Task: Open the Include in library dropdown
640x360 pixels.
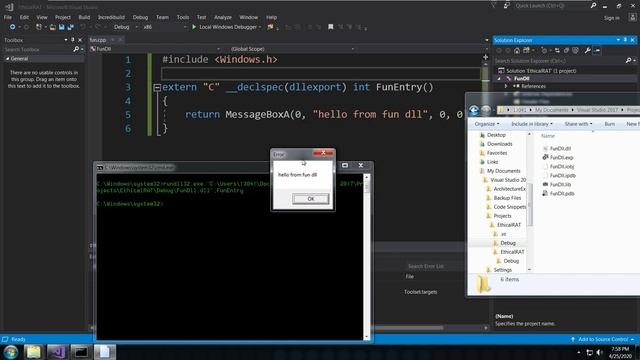Action: point(532,124)
